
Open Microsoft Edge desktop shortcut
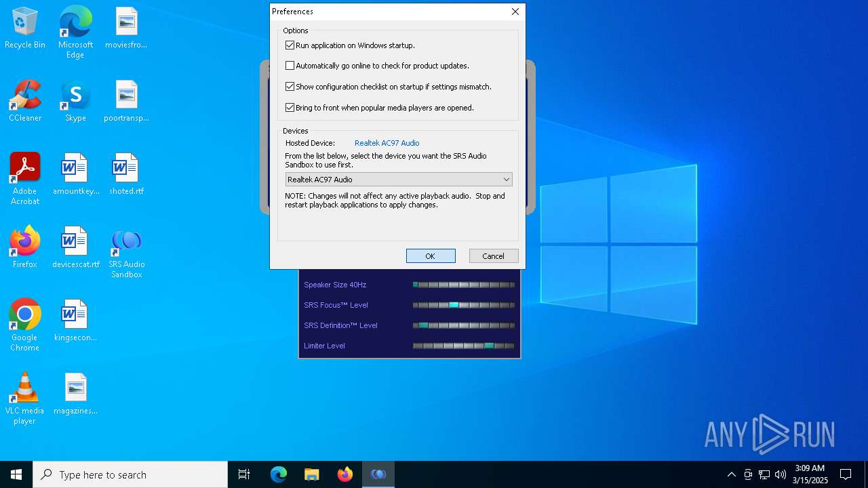(75, 32)
